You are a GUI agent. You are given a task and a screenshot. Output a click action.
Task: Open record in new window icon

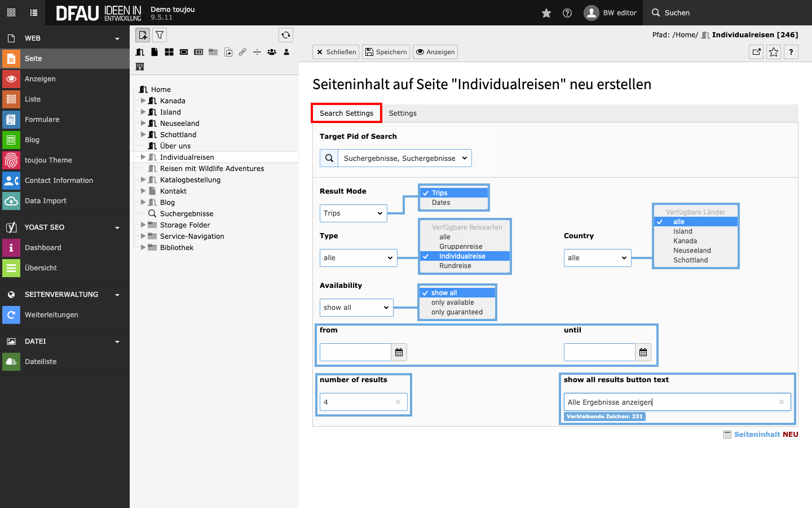[x=756, y=52]
